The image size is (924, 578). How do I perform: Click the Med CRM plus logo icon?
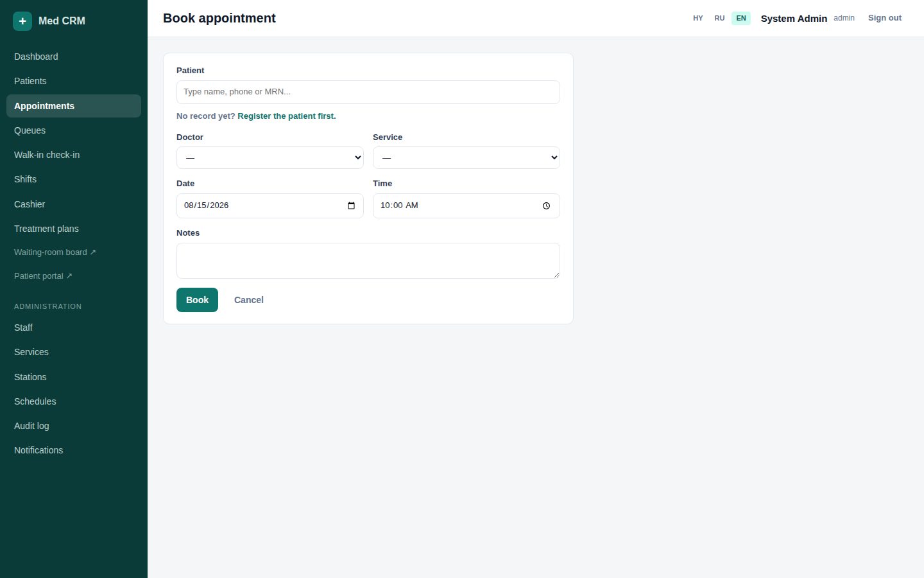click(x=22, y=21)
